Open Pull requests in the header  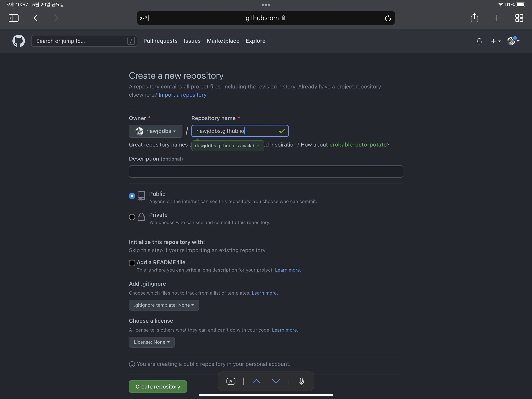(160, 41)
